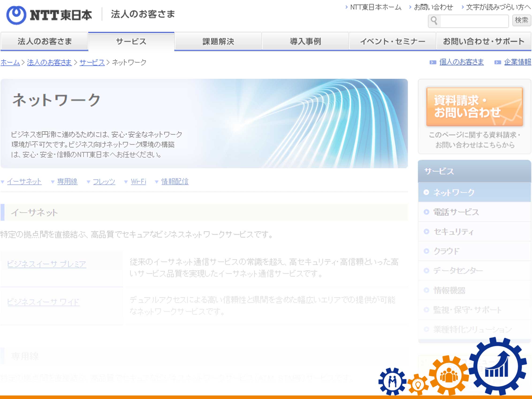This screenshot has width=532, height=399.
Task: Click the magnifier icon in search box
Action: (x=434, y=21)
